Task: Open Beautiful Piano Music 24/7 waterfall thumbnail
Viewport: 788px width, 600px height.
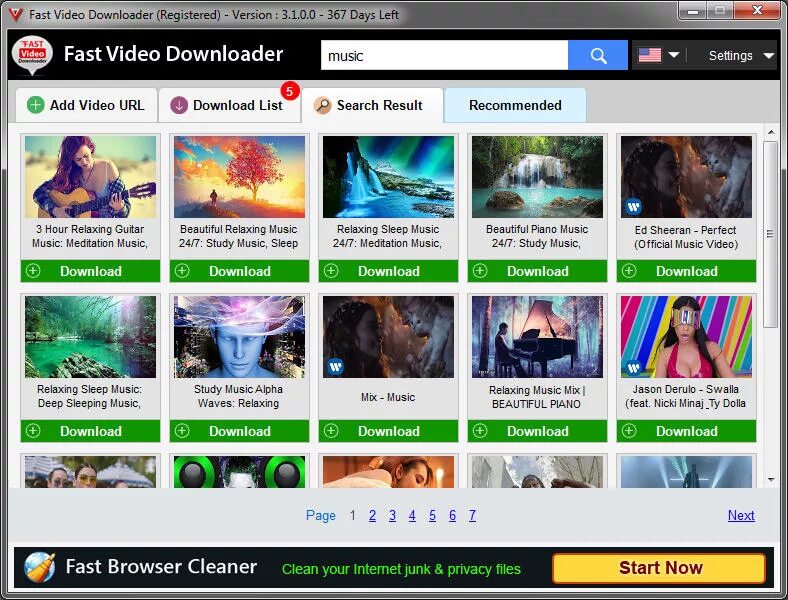Action: (x=537, y=177)
